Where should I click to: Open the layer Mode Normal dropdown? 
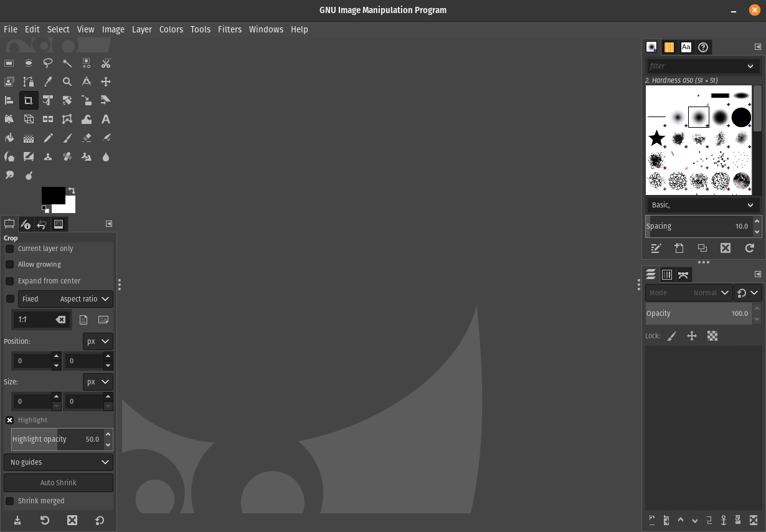tap(688, 293)
